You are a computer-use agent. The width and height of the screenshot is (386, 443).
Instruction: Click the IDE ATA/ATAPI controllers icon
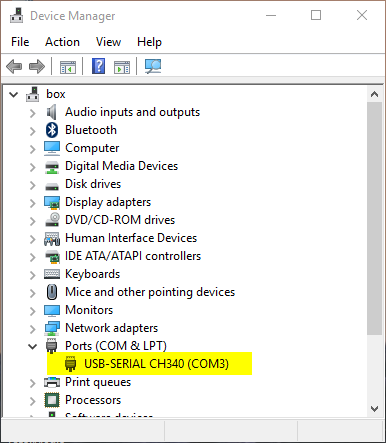tap(52, 256)
